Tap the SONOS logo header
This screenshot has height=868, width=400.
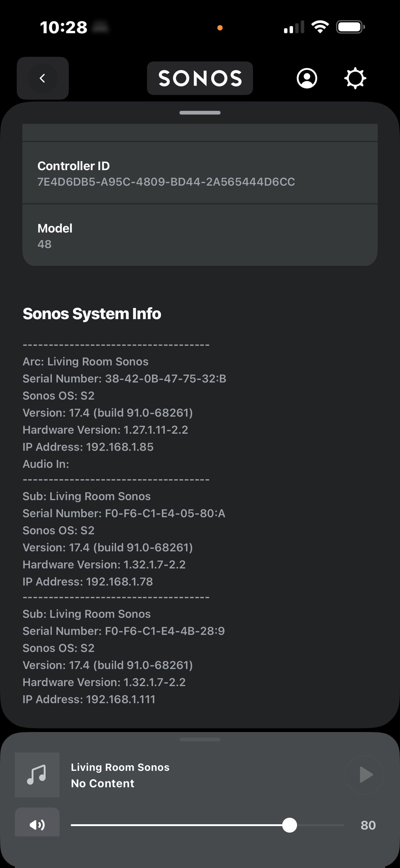200,78
